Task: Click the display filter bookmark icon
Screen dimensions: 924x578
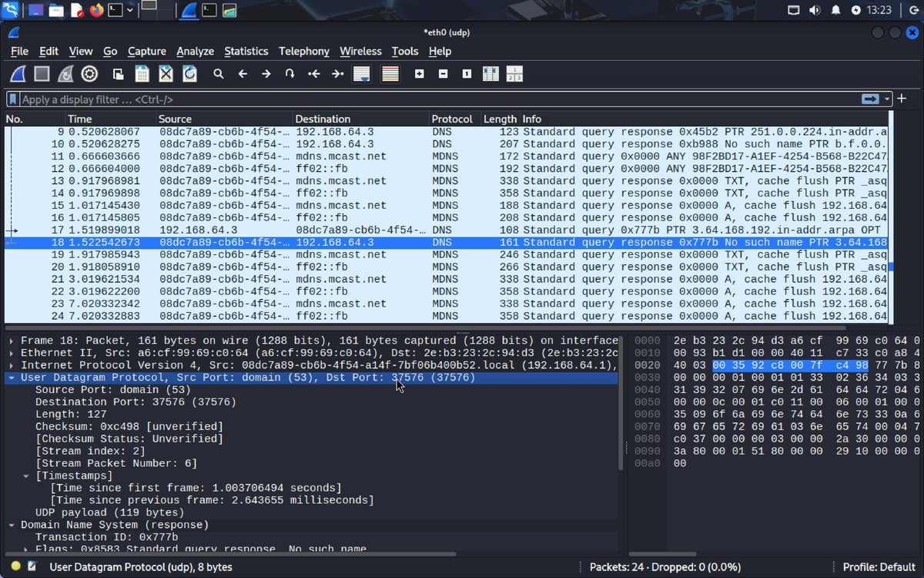Action: coord(13,99)
